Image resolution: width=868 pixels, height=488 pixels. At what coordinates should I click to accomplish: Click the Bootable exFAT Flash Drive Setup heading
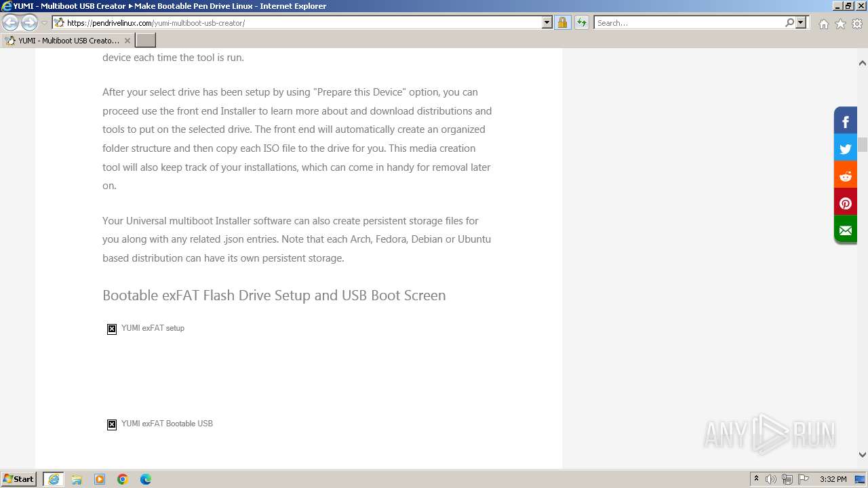coord(274,296)
